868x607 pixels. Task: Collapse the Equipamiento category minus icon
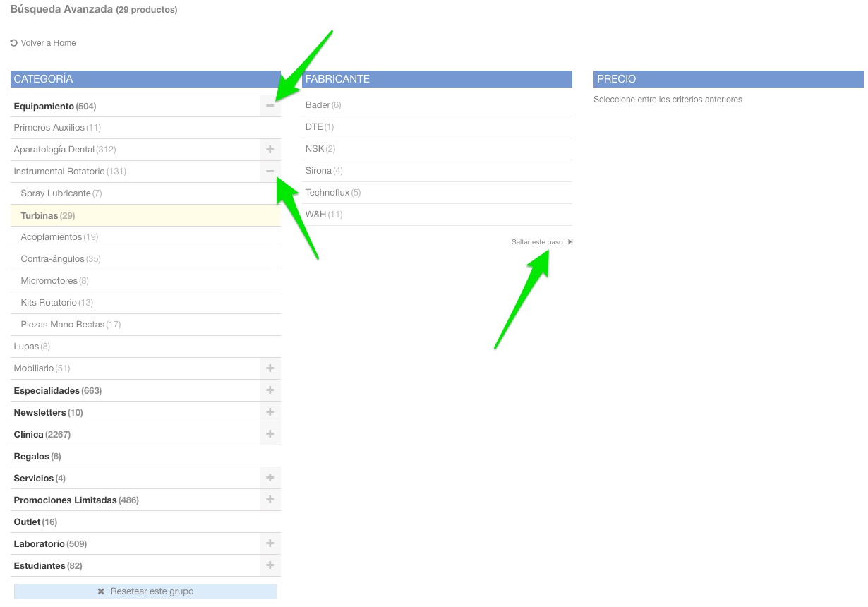point(270,106)
